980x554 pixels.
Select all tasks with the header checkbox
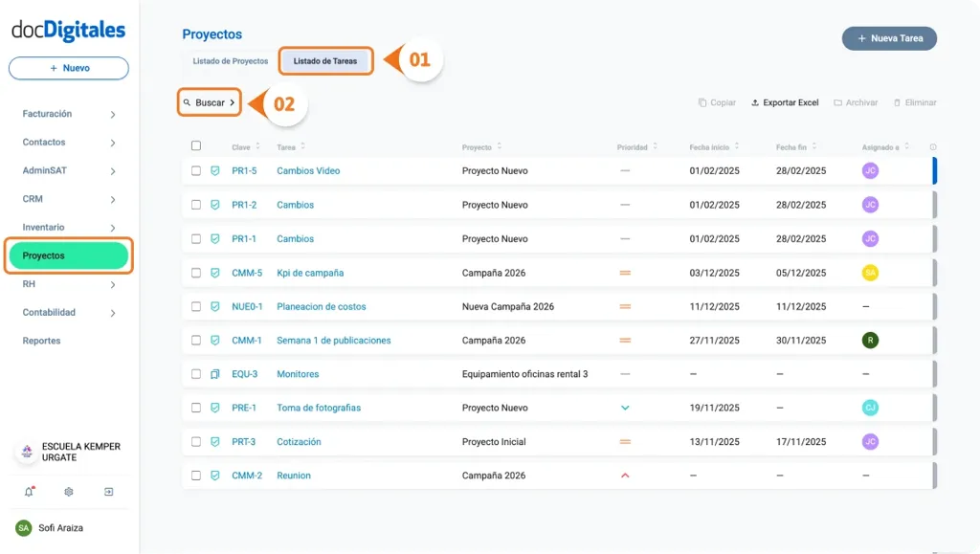click(197, 144)
